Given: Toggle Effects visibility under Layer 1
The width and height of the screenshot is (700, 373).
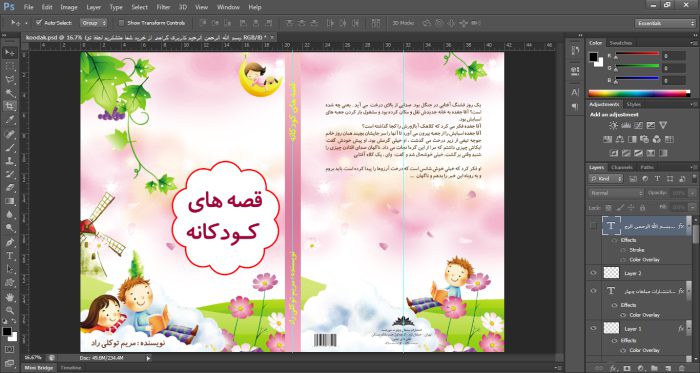Looking at the screenshot, I should (615, 340).
